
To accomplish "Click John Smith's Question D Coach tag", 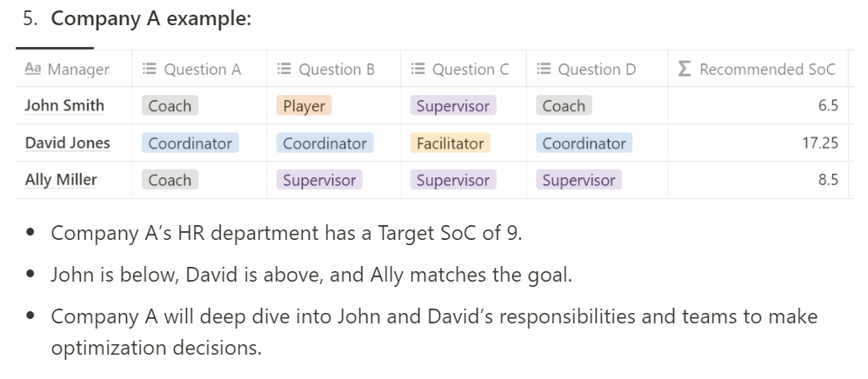I will pos(564,106).
